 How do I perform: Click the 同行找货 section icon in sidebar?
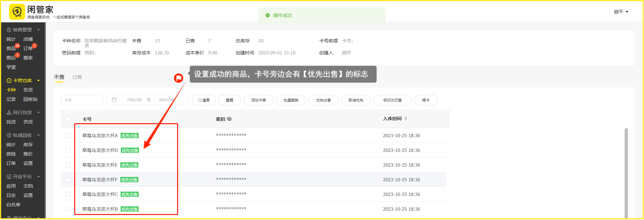coord(9,113)
